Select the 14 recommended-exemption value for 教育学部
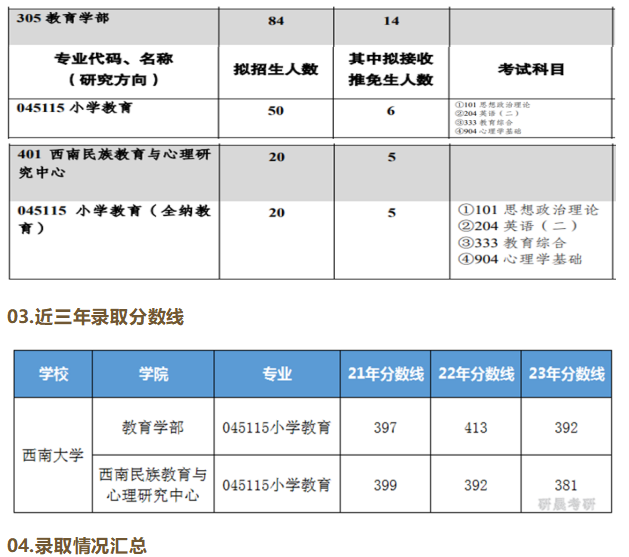Viewport: 629px width, 557px height. coord(391,21)
